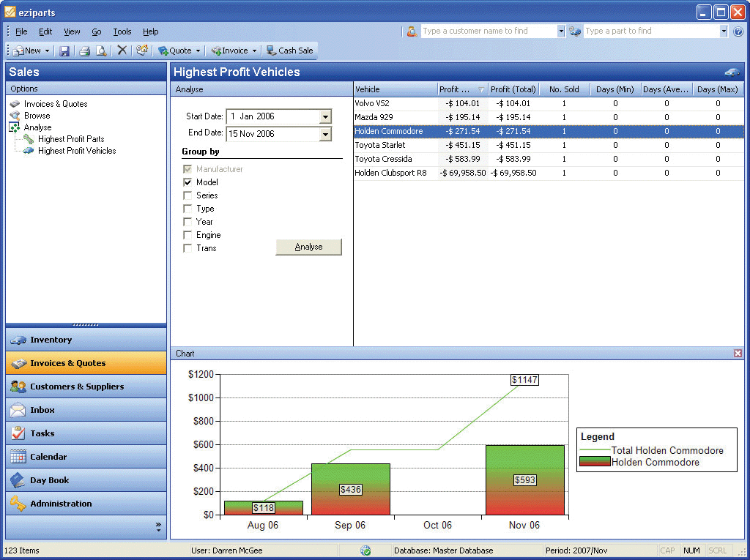Select the Holden Clubsport R8 row
The image size is (750, 560).
(x=549, y=173)
